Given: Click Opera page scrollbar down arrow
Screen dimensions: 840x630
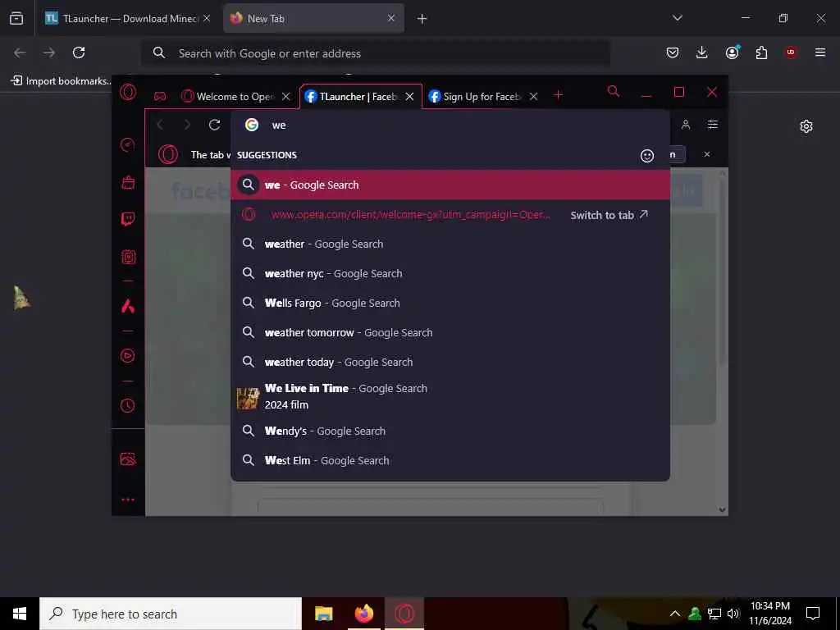Looking at the screenshot, I should pos(722,509).
